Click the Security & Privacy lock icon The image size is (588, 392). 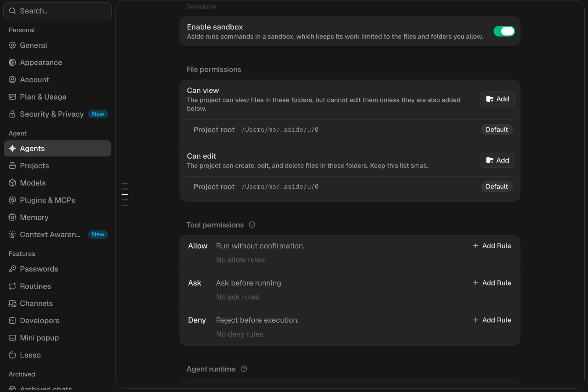pos(12,114)
